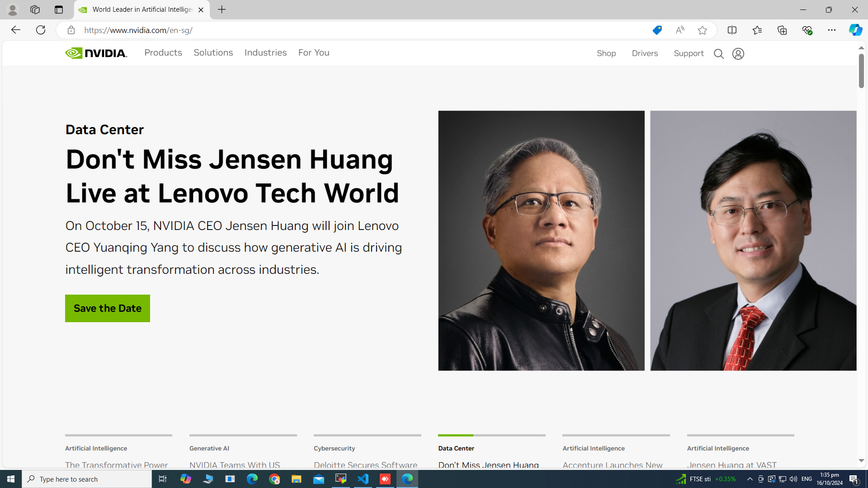Open Edge profile icon
This screenshot has width=868, height=488.
(13, 9)
